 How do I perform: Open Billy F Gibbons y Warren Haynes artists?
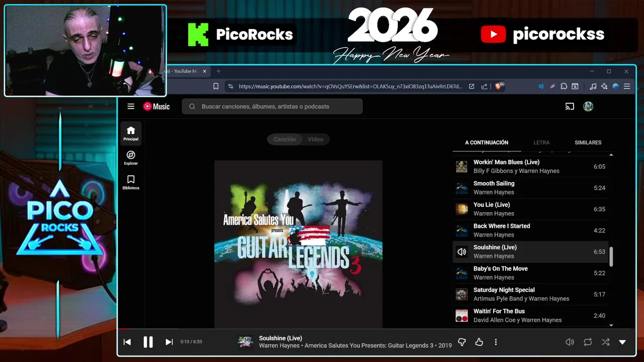click(516, 171)
